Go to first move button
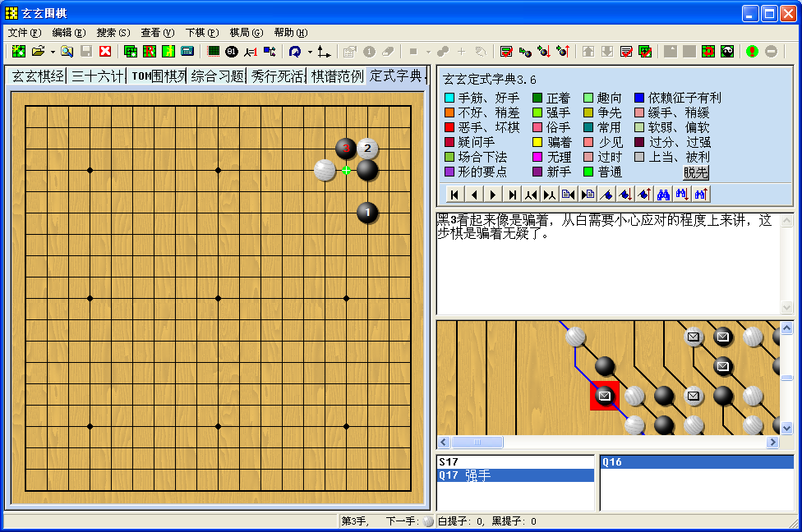The height and width of the screenshot is (532, 802). [454, 195]
